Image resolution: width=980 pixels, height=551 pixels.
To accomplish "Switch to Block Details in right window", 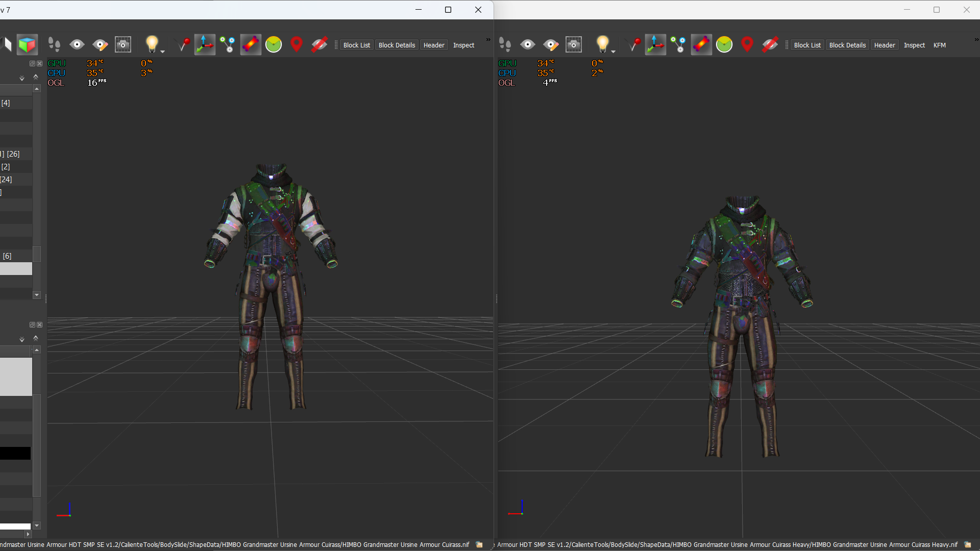I will [x=847, y=45].
